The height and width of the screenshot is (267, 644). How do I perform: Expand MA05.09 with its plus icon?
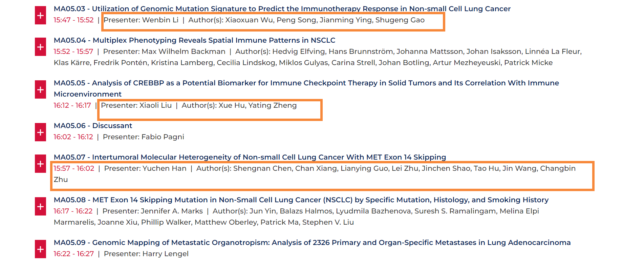click(x=40, y=249)
